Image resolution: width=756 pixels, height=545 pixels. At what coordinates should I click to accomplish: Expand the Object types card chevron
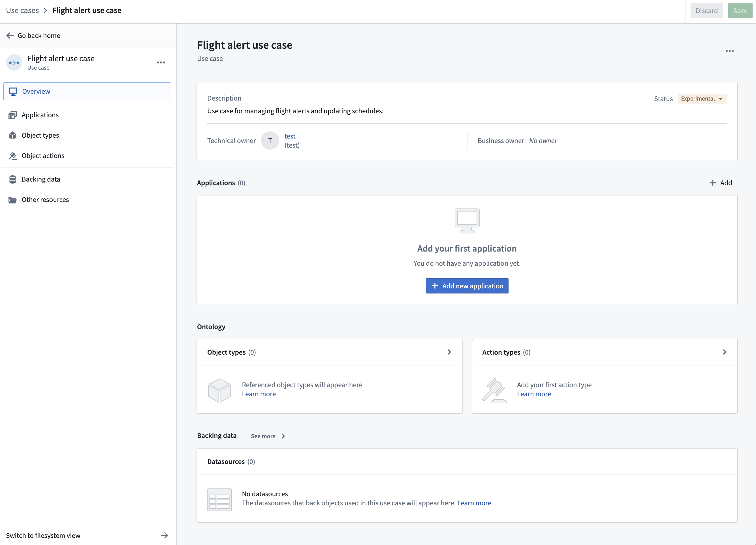(449, 352)
